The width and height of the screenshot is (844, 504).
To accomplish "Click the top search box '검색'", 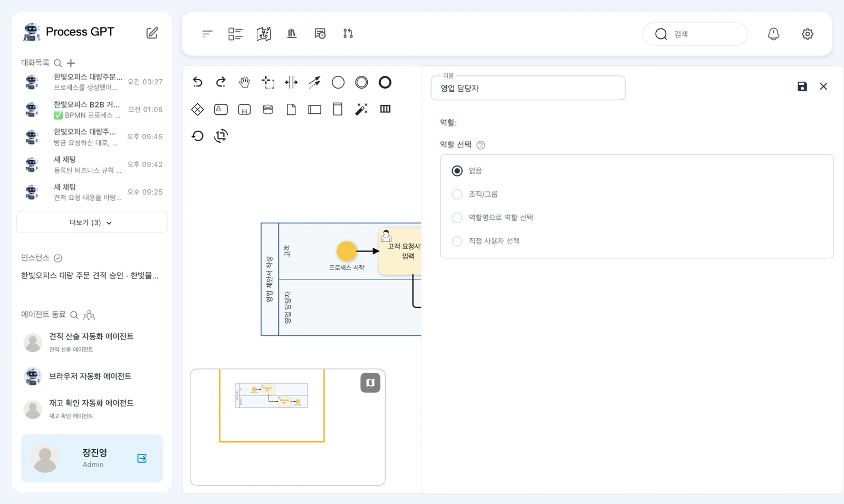I will (x=695, y=34).
